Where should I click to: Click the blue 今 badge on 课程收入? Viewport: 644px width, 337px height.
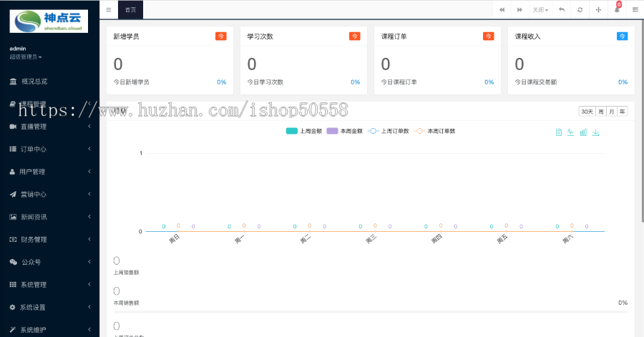pos(623,36)
